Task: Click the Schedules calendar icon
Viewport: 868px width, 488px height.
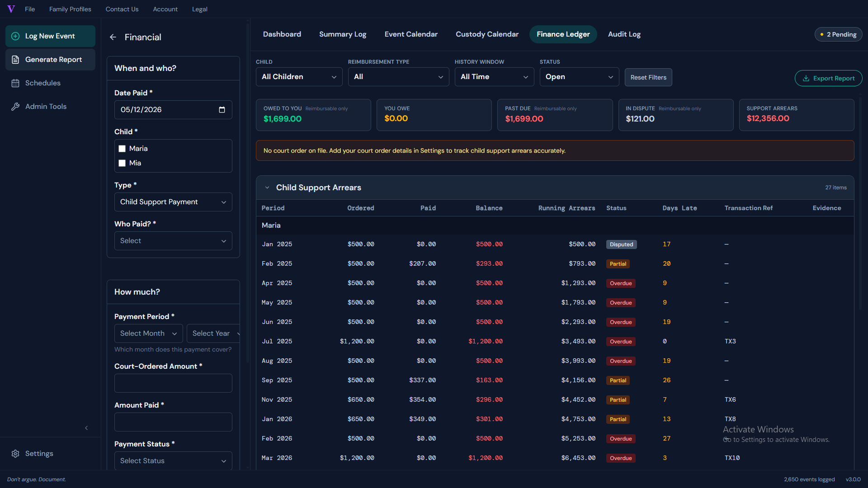Action: point(15,83)
